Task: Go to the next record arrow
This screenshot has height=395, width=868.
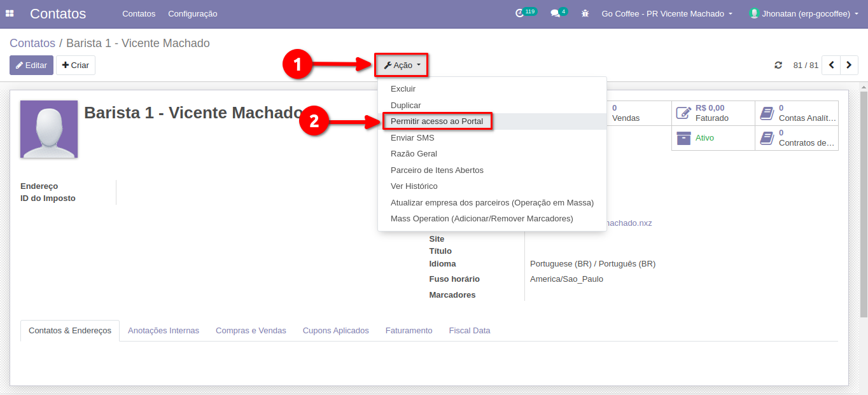Action: pos(849,65)
